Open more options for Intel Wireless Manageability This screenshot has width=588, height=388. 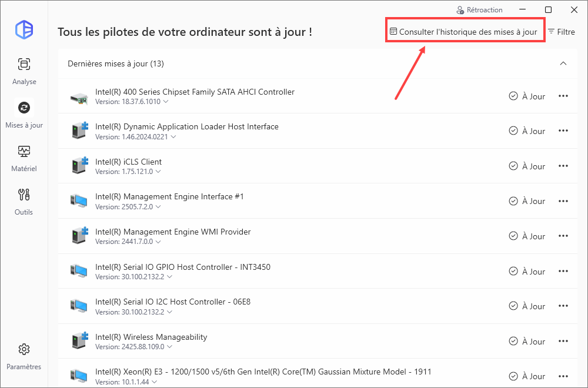coord(563,341)
